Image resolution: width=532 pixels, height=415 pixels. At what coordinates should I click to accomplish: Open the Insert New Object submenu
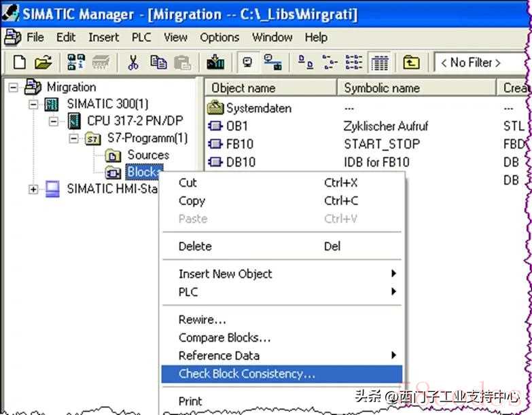(282, 274)
